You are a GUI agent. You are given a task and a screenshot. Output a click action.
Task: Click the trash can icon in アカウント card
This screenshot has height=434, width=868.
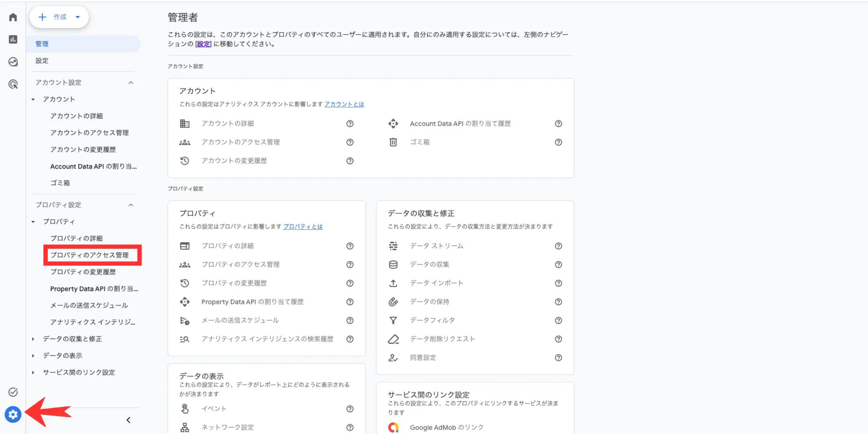tap(393, 142)
